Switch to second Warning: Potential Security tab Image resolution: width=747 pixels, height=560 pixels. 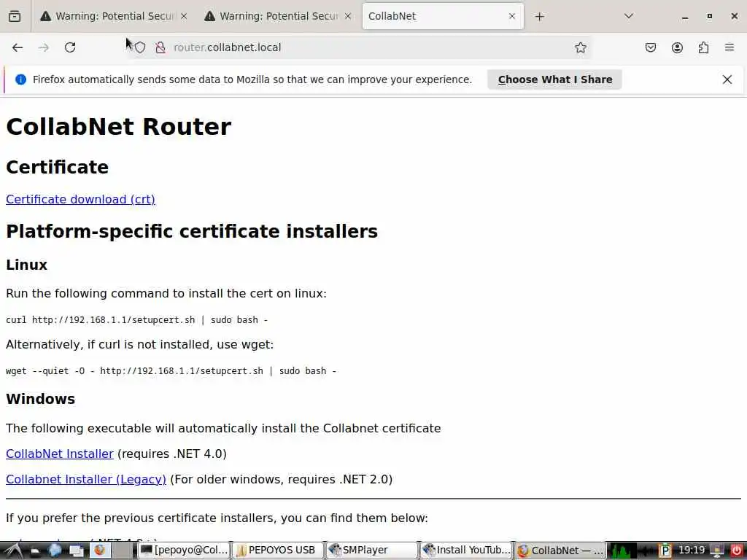(278, 16)
